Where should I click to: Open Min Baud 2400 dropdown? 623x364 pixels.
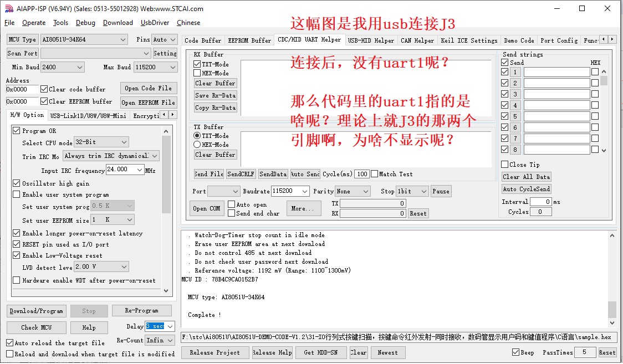[x=63, y=67]
